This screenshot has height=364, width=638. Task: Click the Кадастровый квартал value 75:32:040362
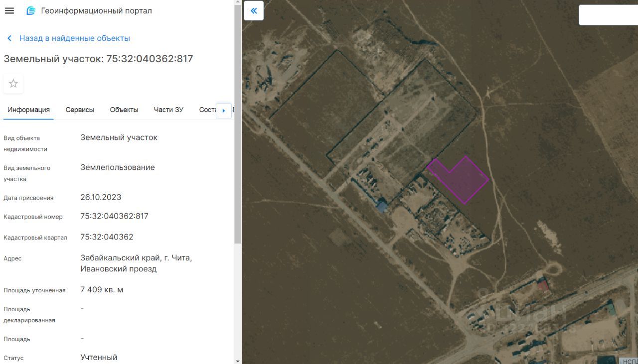point(107,237)
